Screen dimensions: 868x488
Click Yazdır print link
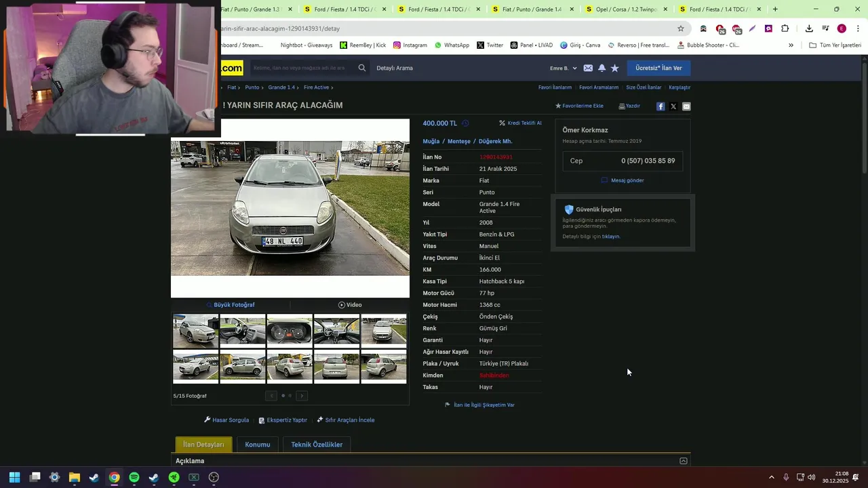pyautogui.click(x=629, y=106)
